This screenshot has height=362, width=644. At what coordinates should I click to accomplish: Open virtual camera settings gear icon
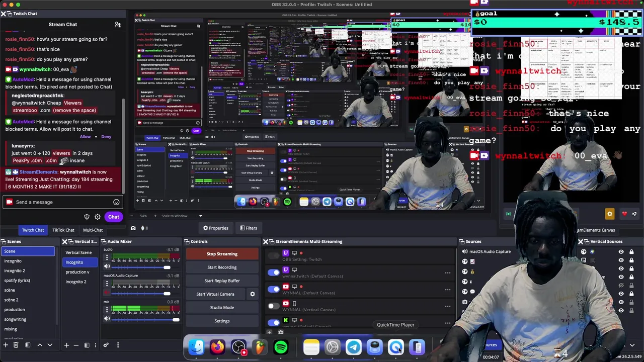[253, 294]
